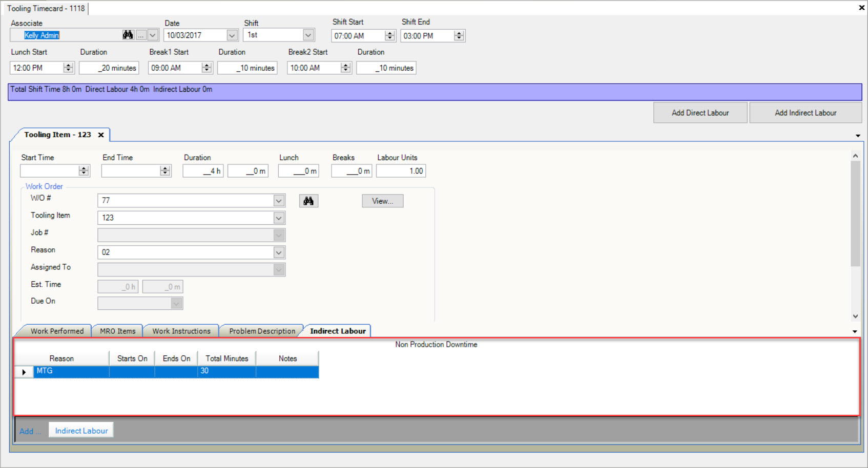Click the Shift End time spinner
The width and height of the screenshot is (868, 468).
pyautogui.click(x=459, y=36)
